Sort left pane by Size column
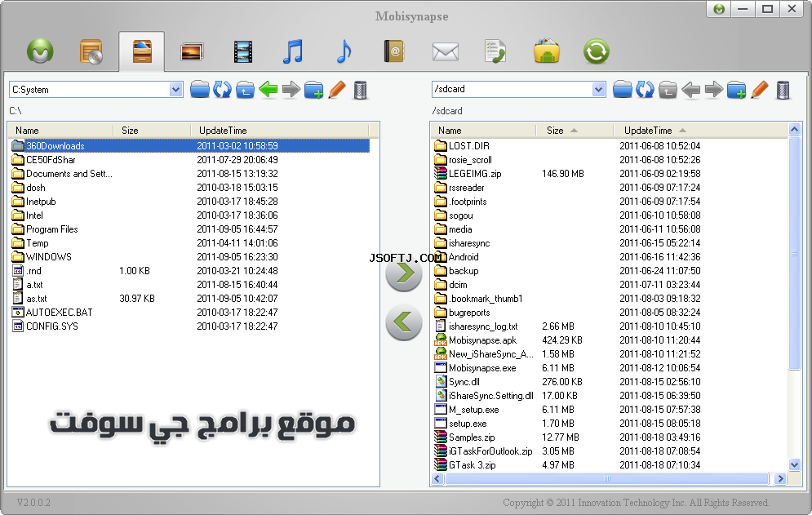Screen dimensions: 812x515 pyautogui.click(x=153, y=131)
